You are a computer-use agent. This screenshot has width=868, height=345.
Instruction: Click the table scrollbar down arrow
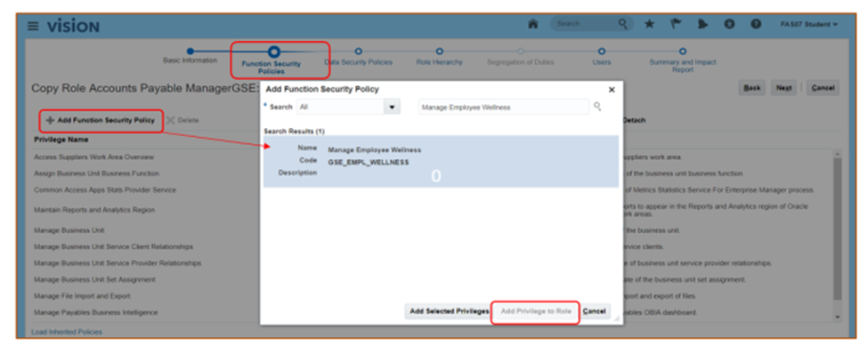(x=837, y=317)
